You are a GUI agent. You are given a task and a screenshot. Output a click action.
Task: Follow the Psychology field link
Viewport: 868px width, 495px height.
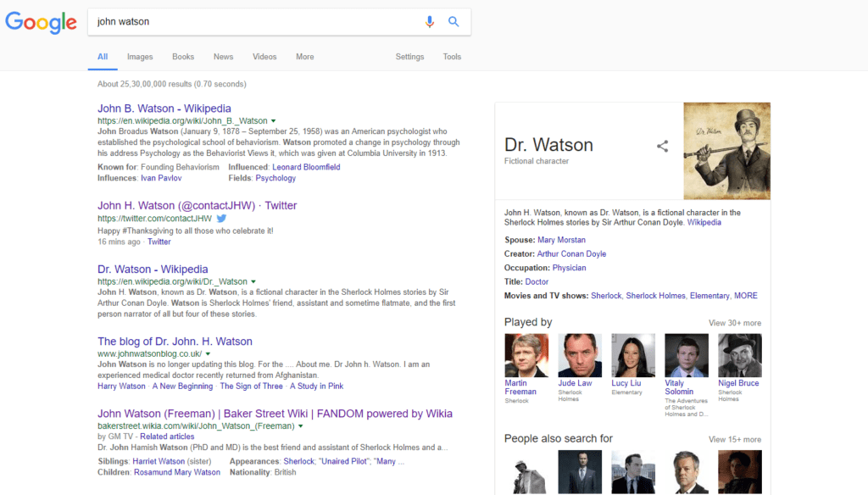click(275, 178)
